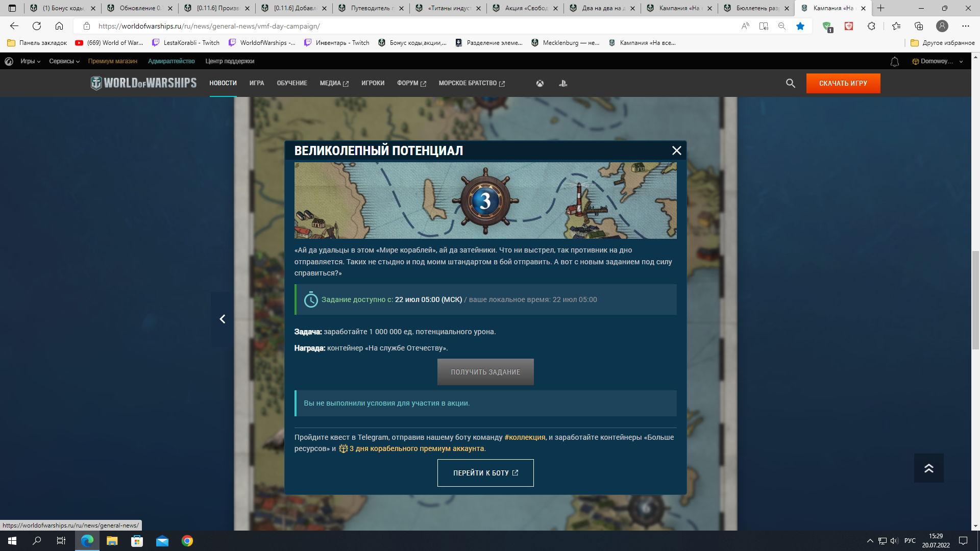Click the Xbox icon in site navigation
The image size is (980, 551).
pyautogui.click(x=540, y=83)
